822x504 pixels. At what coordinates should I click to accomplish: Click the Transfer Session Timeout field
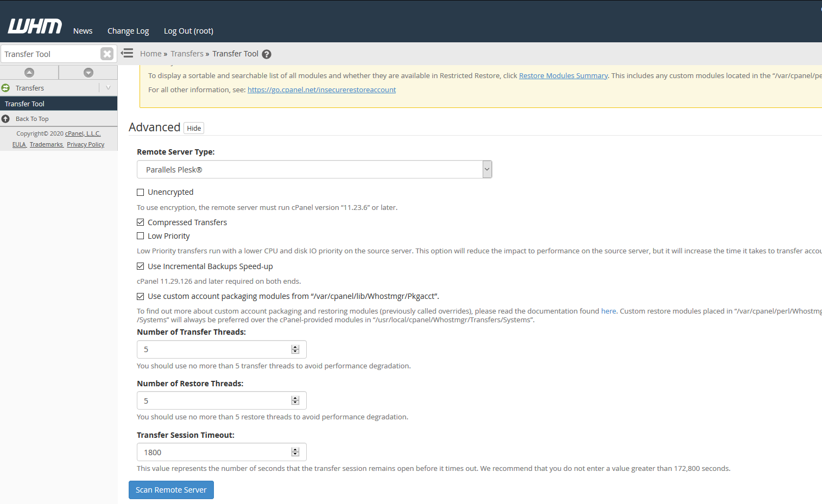tap(222, 452)
